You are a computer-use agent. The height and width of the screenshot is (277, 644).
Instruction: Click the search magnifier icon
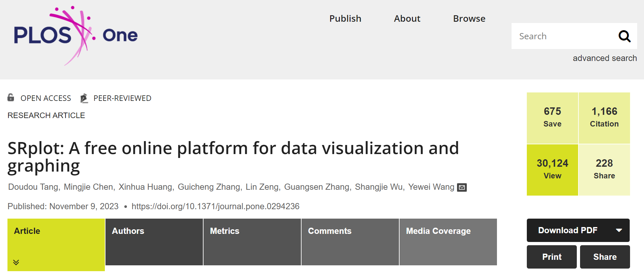pos(624,36)
